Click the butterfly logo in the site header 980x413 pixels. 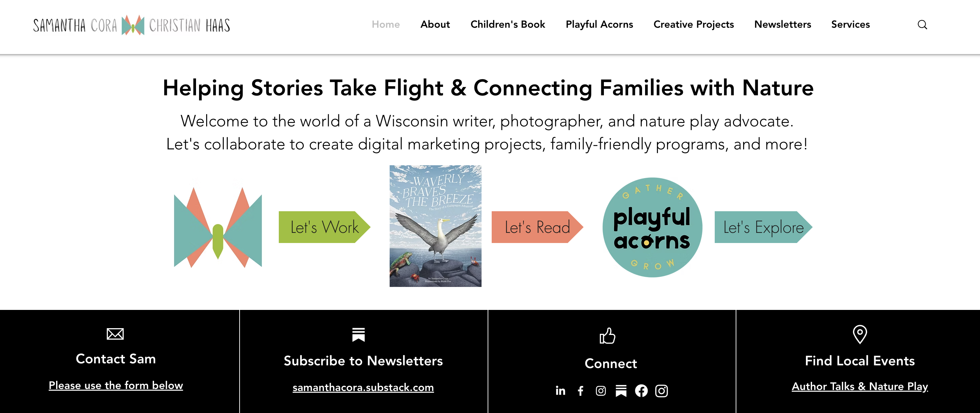[x=133, y=25]
